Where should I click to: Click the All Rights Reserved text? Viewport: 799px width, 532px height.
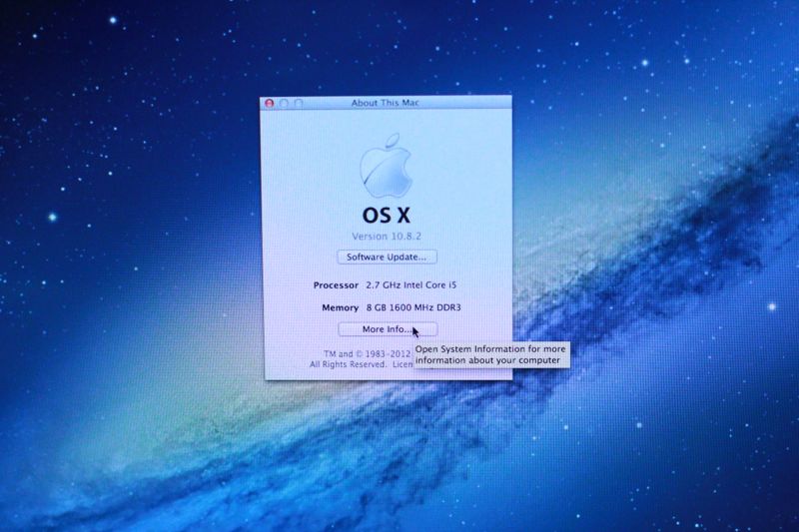coord(348,364)
